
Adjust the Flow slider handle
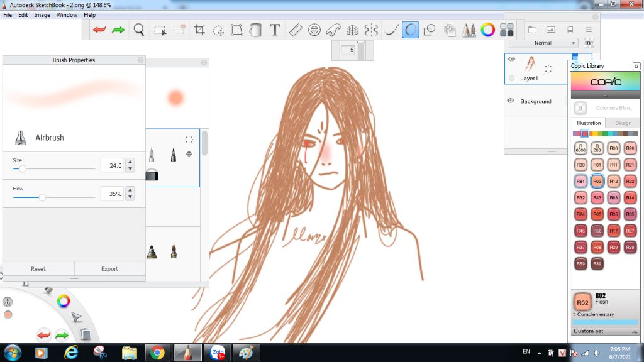click(42, 197)
